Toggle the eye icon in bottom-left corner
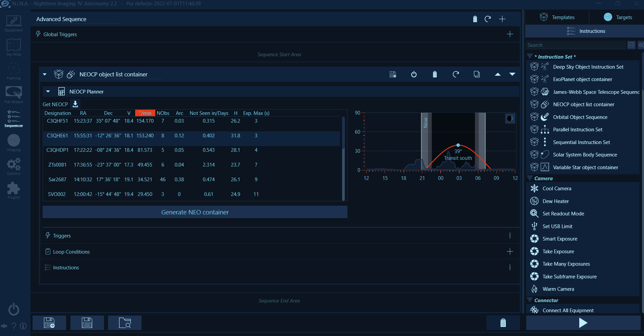The image size is (644, 336). (x=4, y=326)
